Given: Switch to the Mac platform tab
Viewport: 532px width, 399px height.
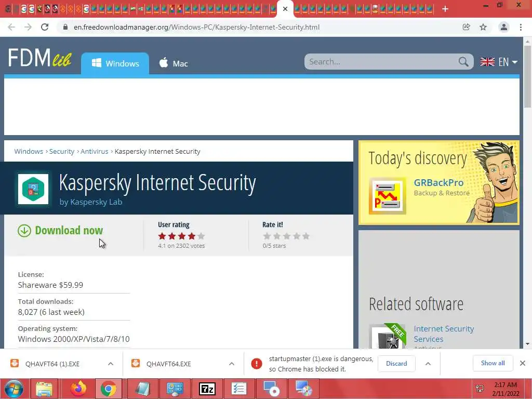Looking at the screenshot, I should pos(174,63).
